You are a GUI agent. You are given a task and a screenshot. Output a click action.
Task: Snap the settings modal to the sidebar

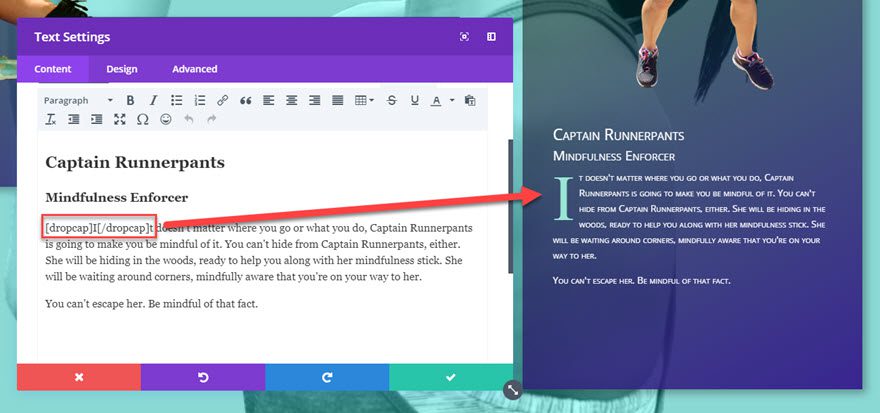(x=491, y=36)
